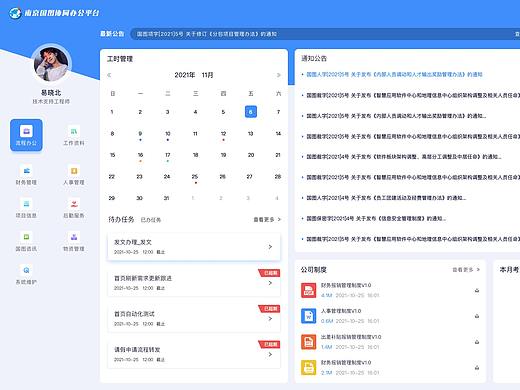The width and height of the screenshot is (520, 390).
Task: Open the 物资管理 module
Action: pos(74,241)
